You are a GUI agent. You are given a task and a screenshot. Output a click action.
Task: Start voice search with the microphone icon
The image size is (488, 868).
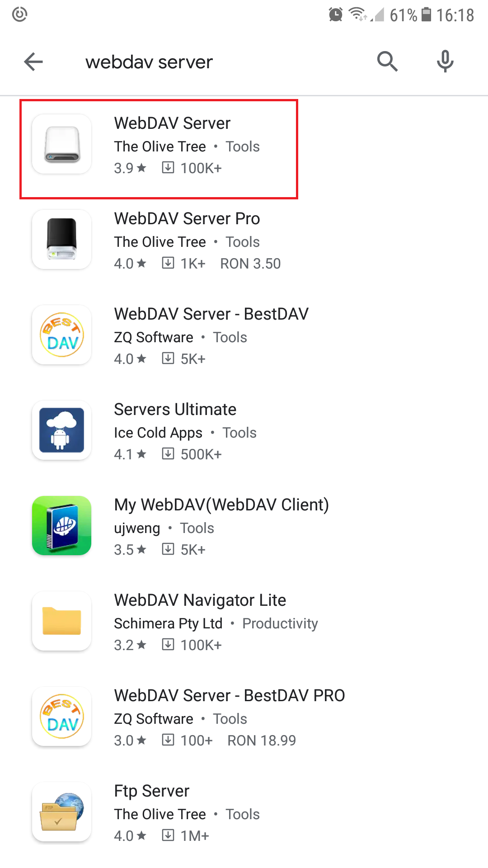click(445, 61)
